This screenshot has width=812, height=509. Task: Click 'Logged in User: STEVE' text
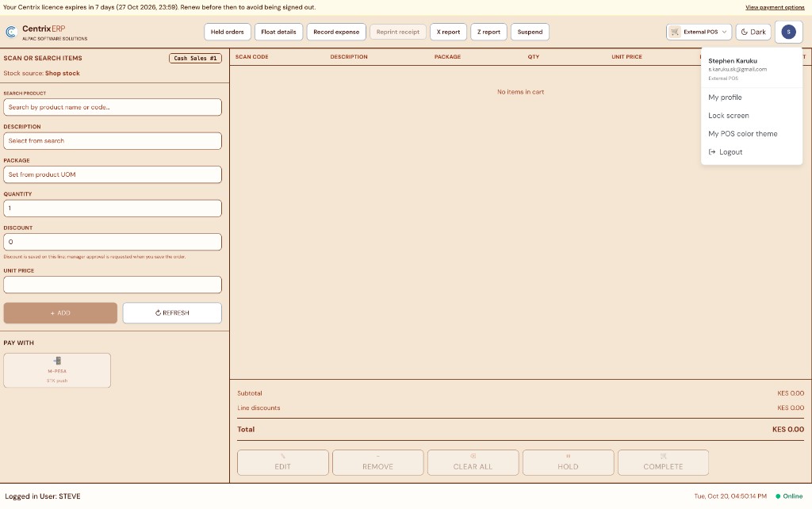click(x=43, y=496)
